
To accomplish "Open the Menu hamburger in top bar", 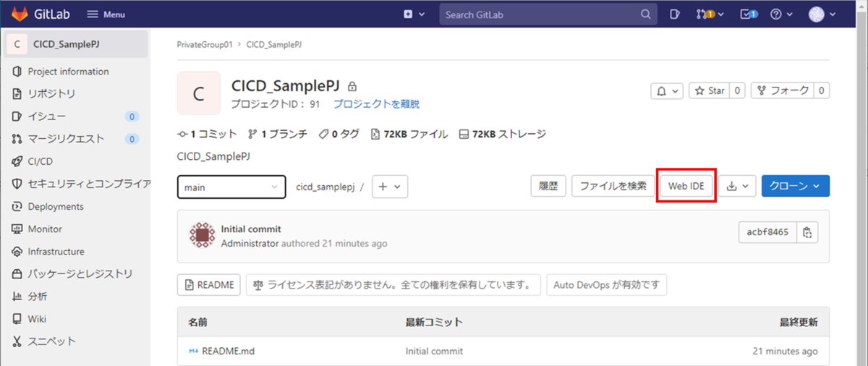I will (x=106, y=14).
